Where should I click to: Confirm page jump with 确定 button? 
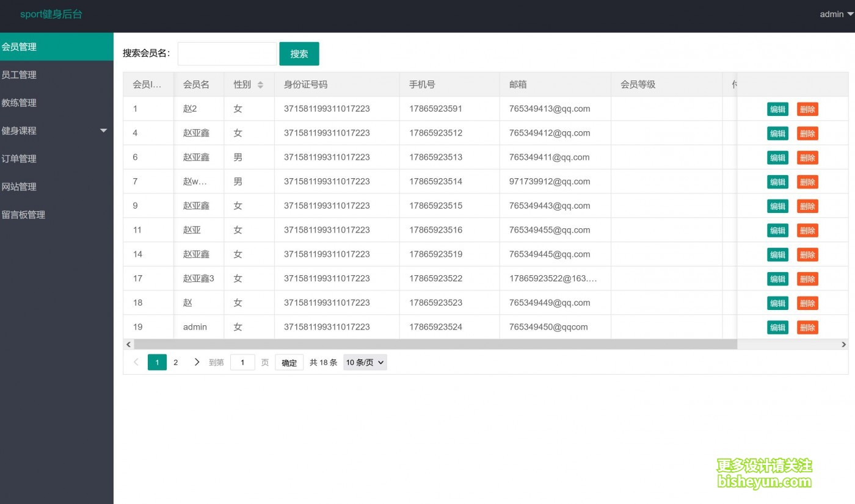click(x=288, y=362)
